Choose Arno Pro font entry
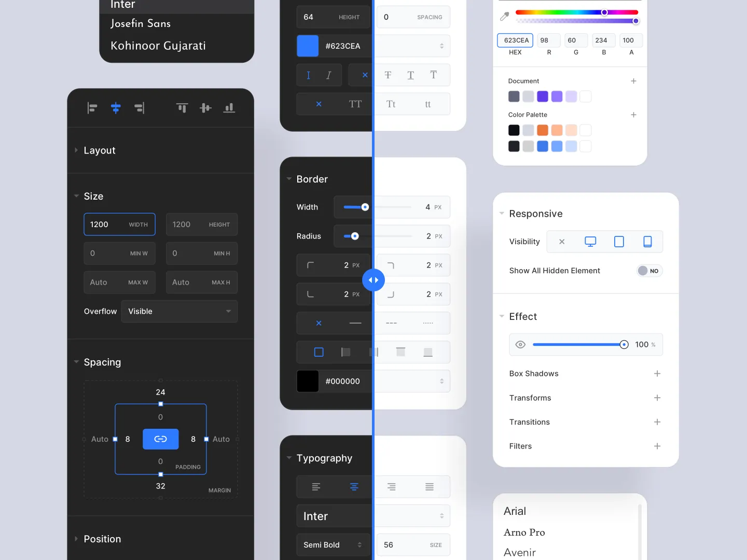 524,533
